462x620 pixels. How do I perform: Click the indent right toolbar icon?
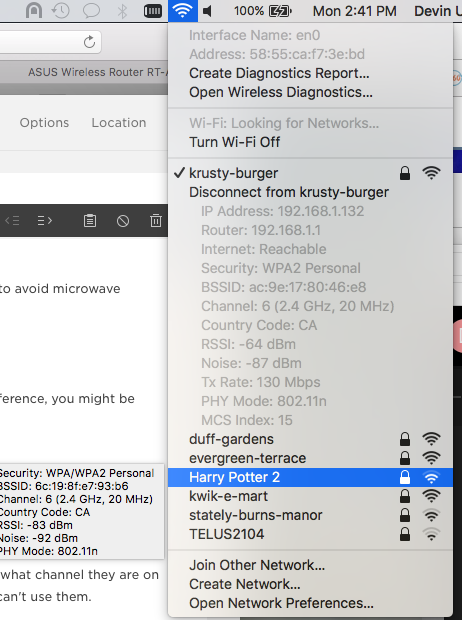click(x=45, y=221)
